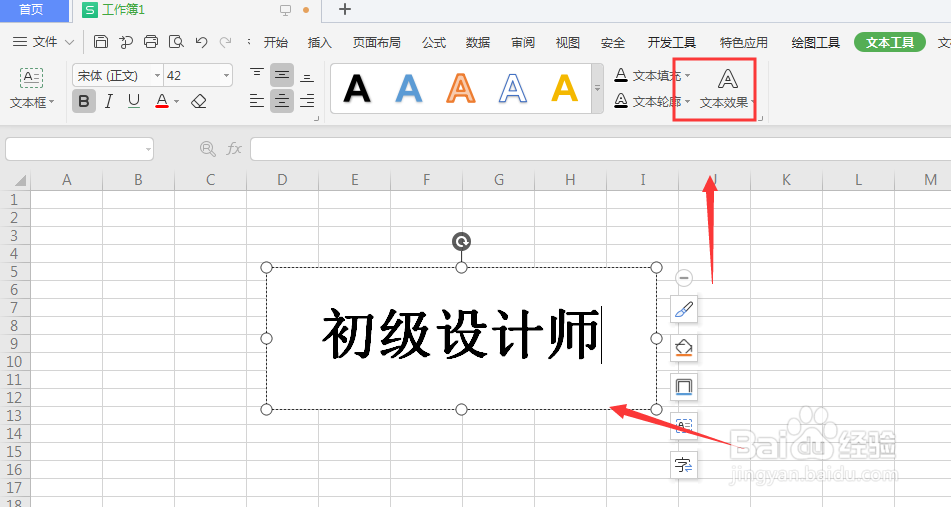Click the Print icon

pyautogui.click(x=151, y=42)
